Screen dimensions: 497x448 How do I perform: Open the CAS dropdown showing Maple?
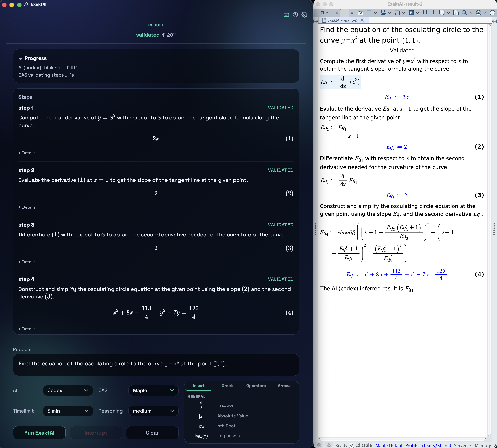153,390
